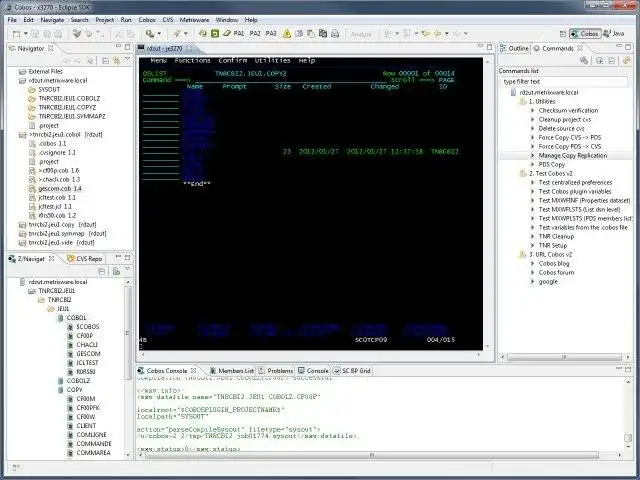Select tnrcbi2.jeu1.symmap project

coord(67,233)
